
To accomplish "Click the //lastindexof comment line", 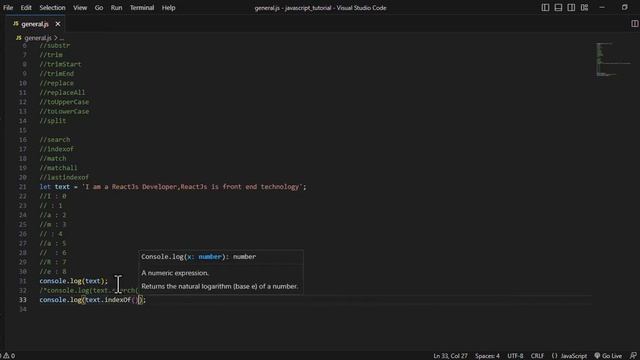I will click(x=64, y=177).
